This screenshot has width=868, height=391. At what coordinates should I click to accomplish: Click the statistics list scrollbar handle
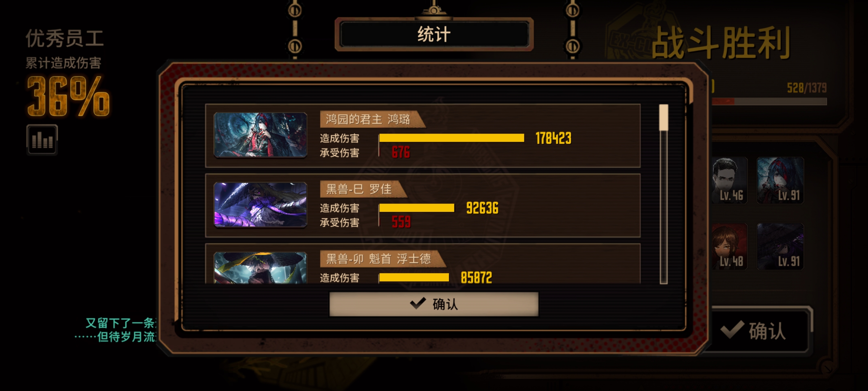click(664, 118)
